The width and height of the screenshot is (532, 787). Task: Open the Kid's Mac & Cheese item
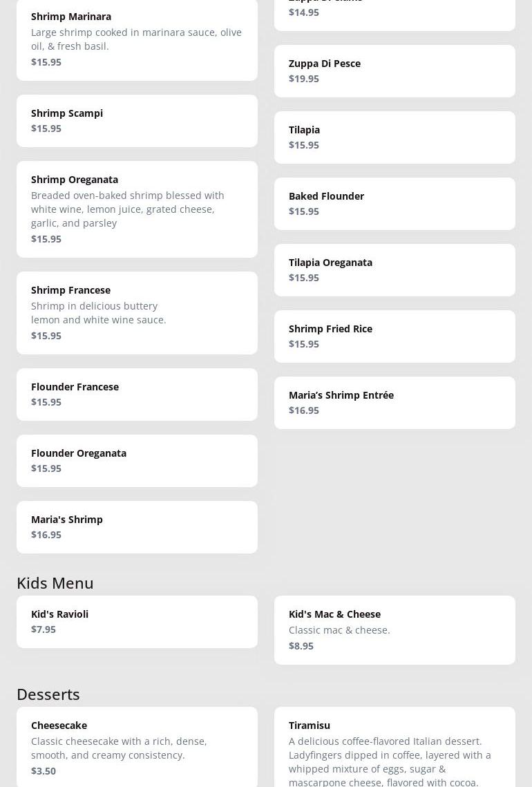(395, 629)
